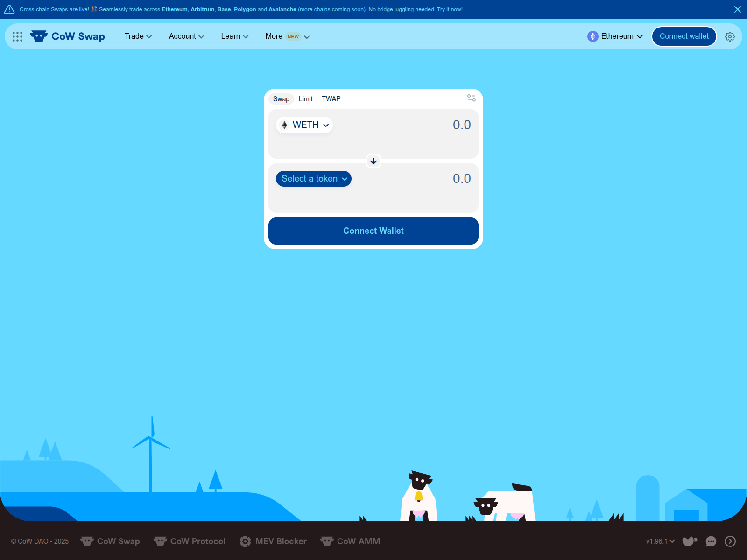Open the footer chat bubble icon
This screenshot has width=747, height=560.
[x=711, y=541]
